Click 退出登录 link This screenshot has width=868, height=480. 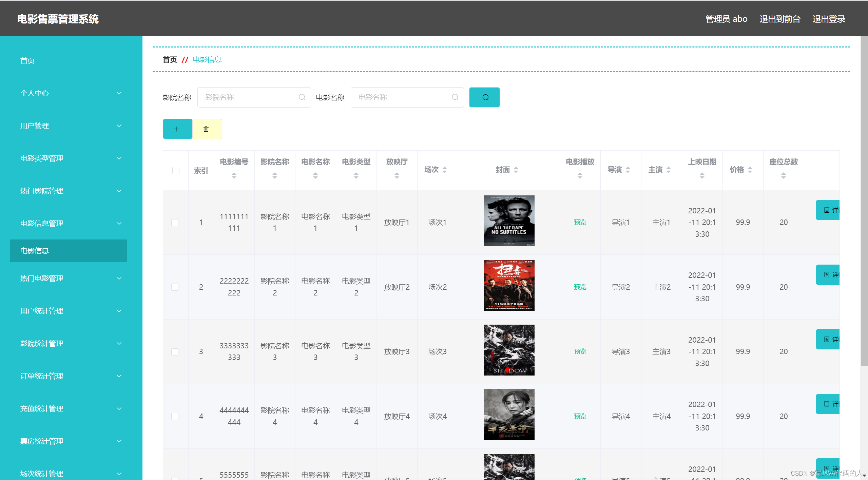point(829,19)
